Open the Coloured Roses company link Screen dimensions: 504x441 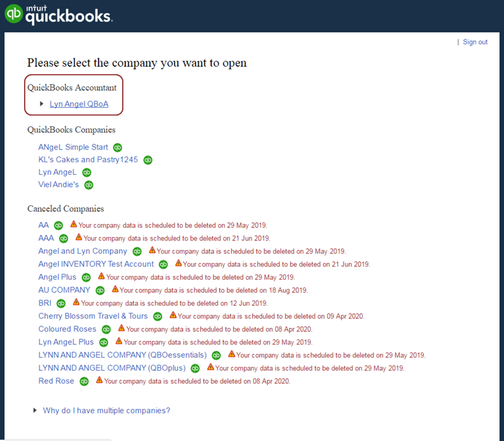pos(67,329)
